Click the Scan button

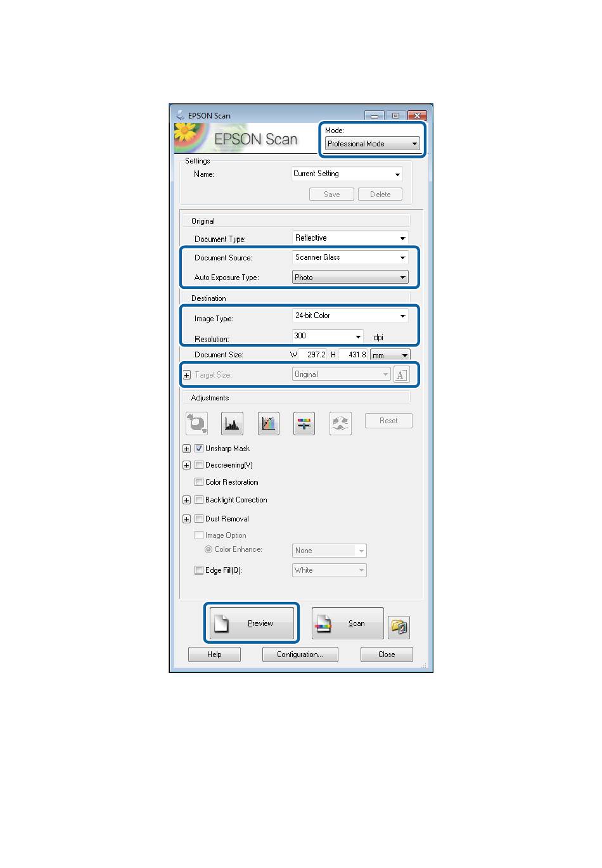click(348, 623)
